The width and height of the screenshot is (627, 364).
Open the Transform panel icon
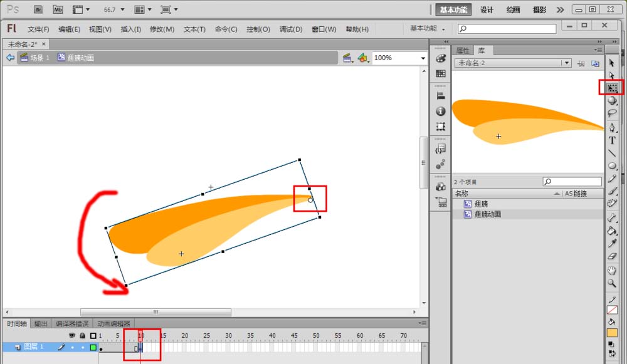click(441, 127)
